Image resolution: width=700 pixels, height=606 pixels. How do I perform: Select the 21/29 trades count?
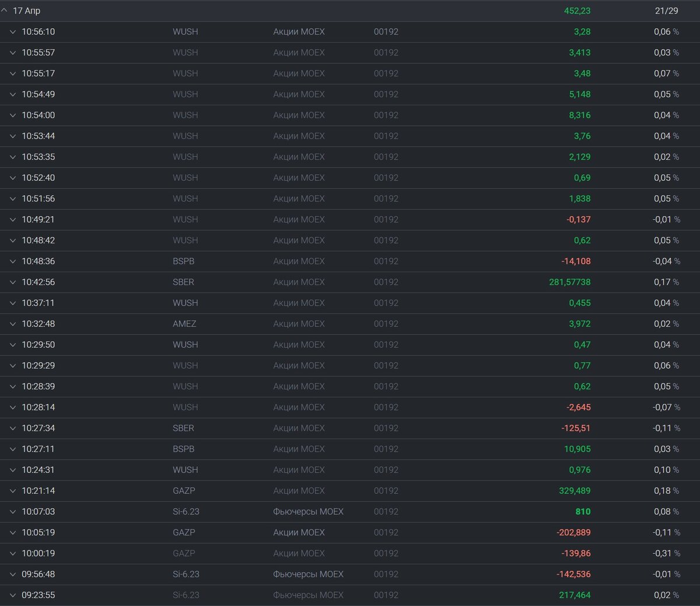point(666,11)
